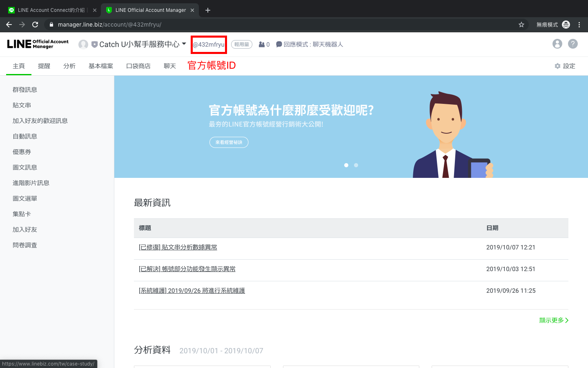Close the LINE Account Connect tab
588x368 pixels.
pyautogui.click(x=95, y=10)
